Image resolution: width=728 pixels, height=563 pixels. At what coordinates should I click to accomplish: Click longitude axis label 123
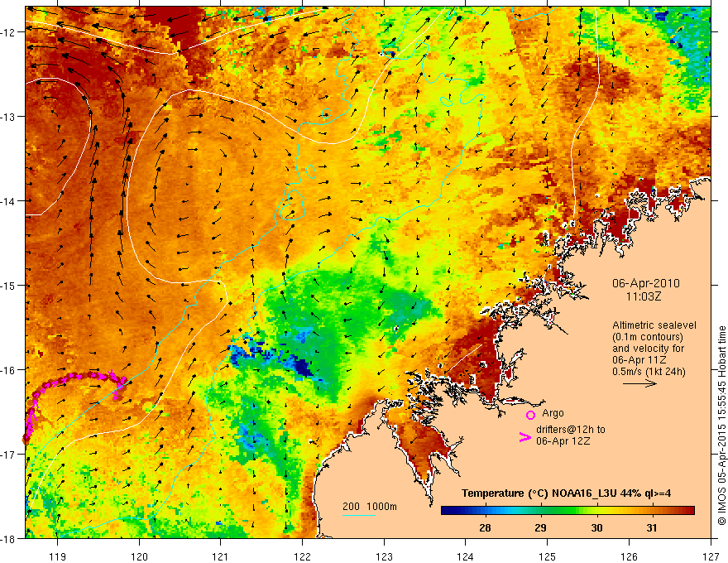pos(384,556)
